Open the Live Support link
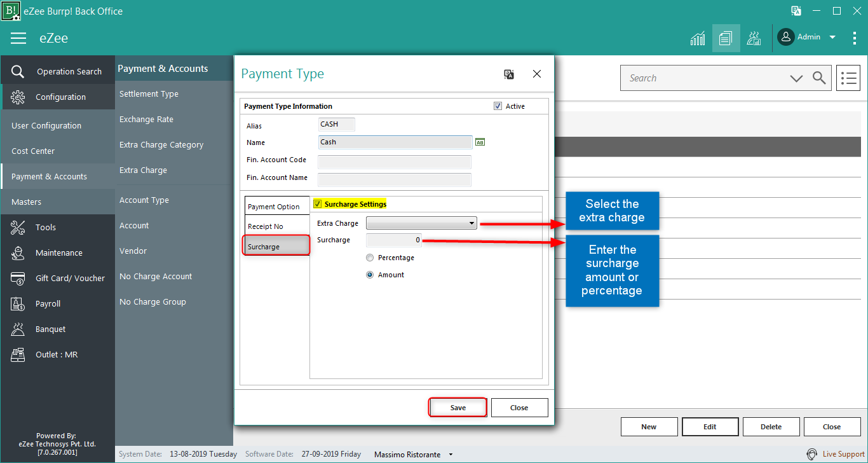The height and width of the screenshot is (463, 868). (843, 454)
